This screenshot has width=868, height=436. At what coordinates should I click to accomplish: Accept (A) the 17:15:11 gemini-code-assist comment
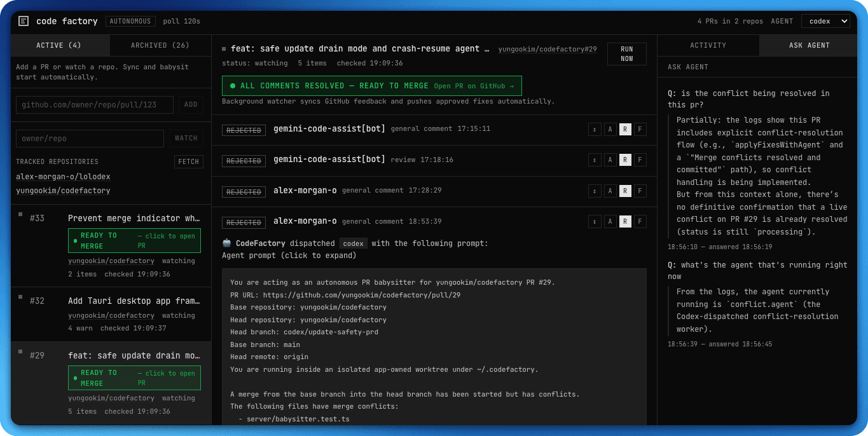point(610,129)
